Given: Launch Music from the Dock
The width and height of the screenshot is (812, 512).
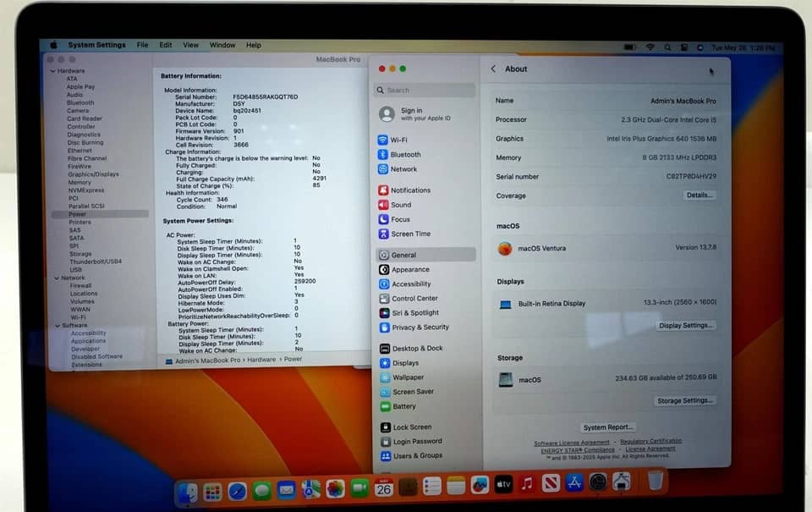Looking at the screenshot, I should (x=527, y=484).
